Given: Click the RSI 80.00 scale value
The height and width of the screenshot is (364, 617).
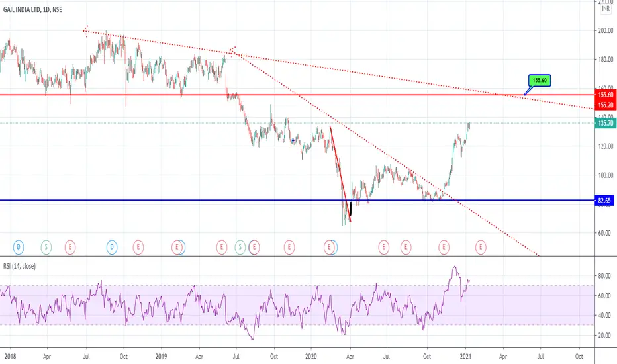Looking at the screenshot, I should (x=604, y=276).
